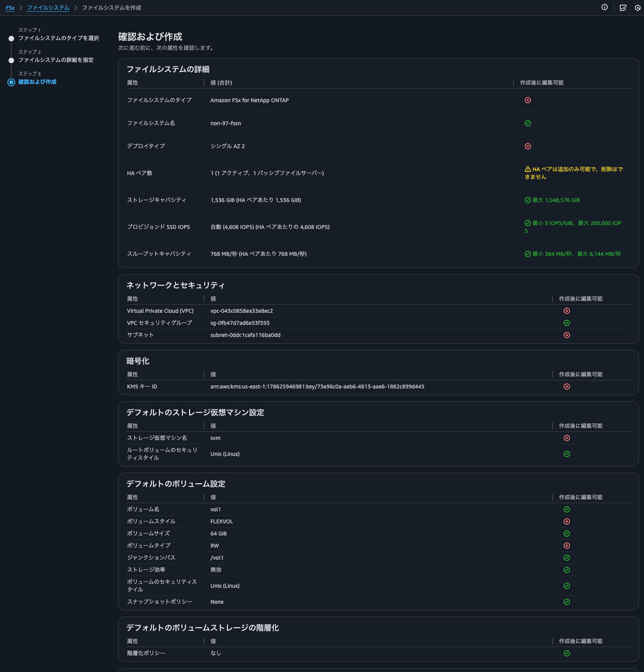The height and width of the screenshot is (672, 644).
Task: Click green icon in ボリューム名 row
Action: [x=567, y=509]
